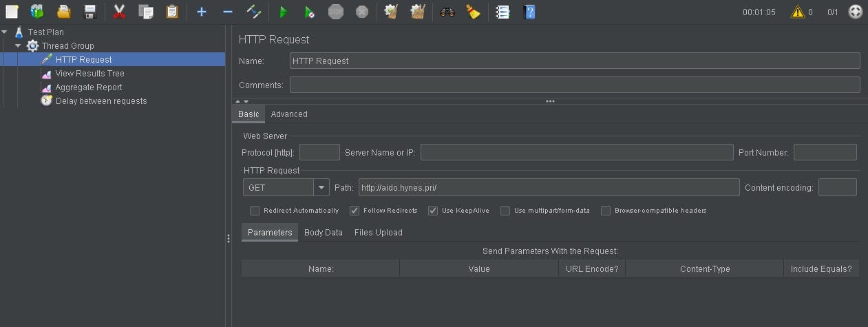Click the Value column header

(x=479, y=269)
